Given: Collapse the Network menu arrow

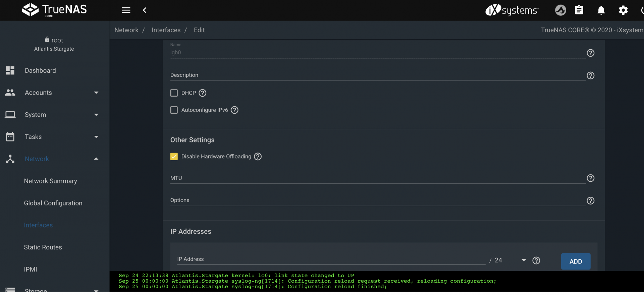Looking at the screenshot, I should coord(96,159).
